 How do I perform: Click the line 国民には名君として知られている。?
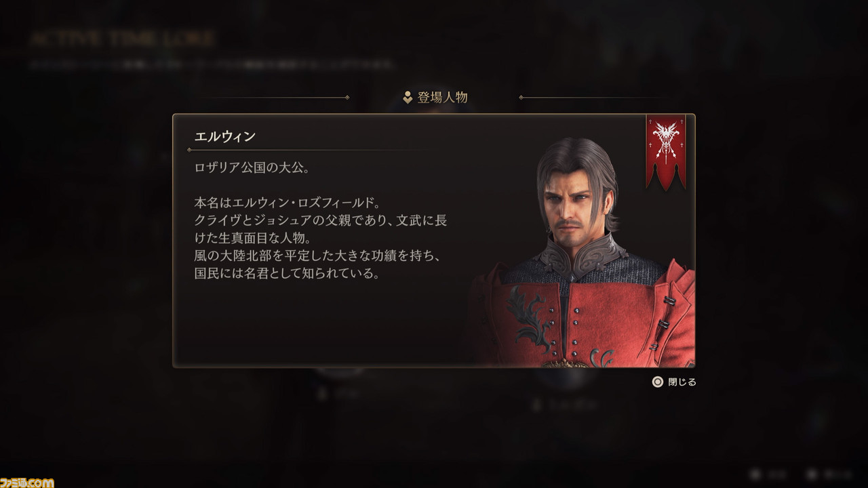point(286,274)
